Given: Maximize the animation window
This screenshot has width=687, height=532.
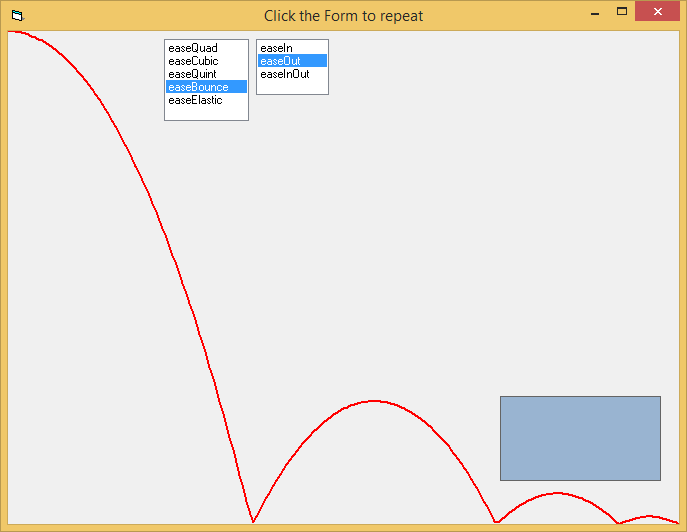Looking at the screenshot, I should [x=622, y=12].
